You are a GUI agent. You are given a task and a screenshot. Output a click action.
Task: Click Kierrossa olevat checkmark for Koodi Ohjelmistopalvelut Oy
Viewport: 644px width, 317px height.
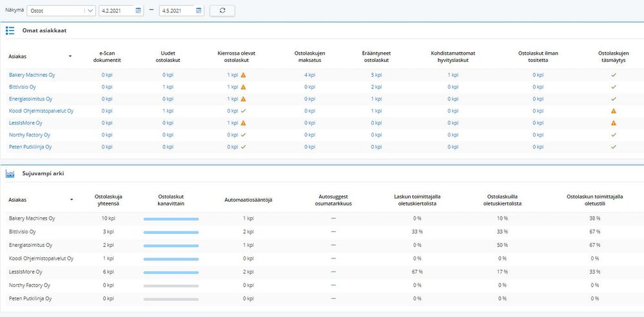click(243, 111)
